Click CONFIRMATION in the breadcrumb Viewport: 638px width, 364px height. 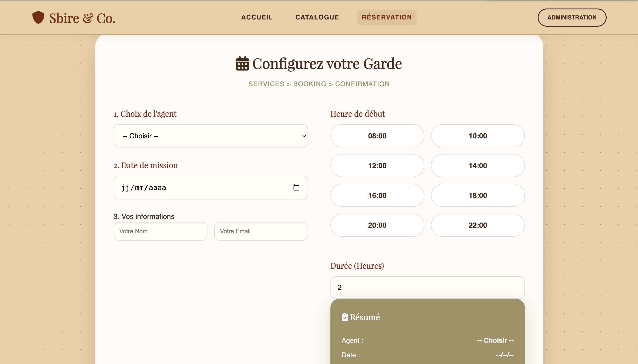click(362, 84)
